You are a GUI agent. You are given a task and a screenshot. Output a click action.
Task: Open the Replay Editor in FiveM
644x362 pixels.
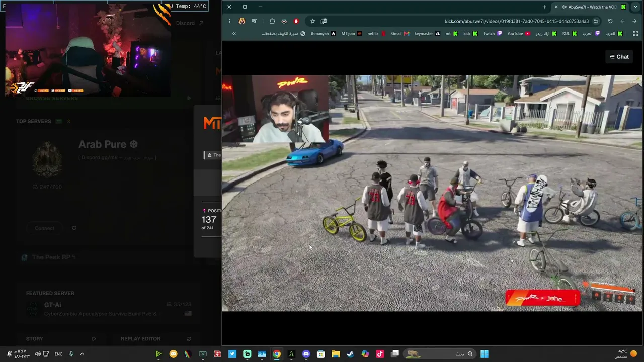pyautogui.click(x=155, y=339)
